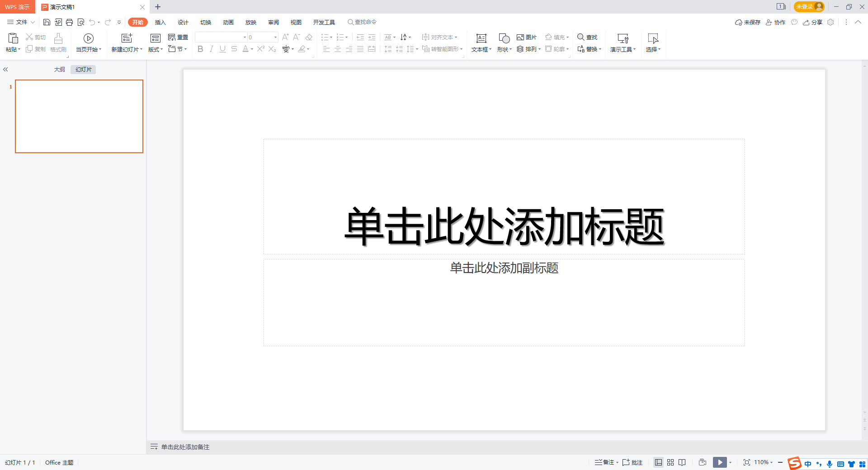Screen dimensions: 868x470
Task: Insert a Picture (图片) from ribbon
Action: 527,37
